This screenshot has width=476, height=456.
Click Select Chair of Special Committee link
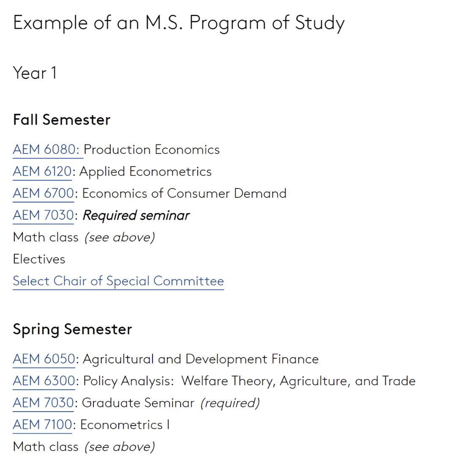tap(118, 281)
